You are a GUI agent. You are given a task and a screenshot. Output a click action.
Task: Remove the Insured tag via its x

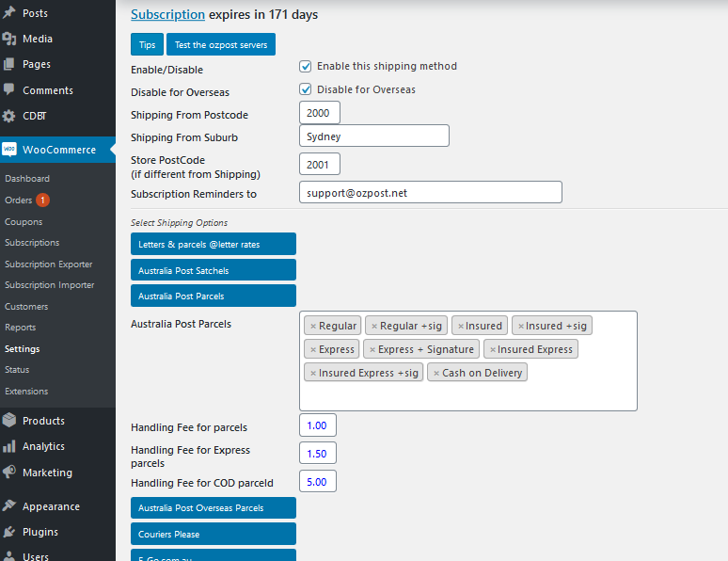pyautogui.click(x=461, y=327)
